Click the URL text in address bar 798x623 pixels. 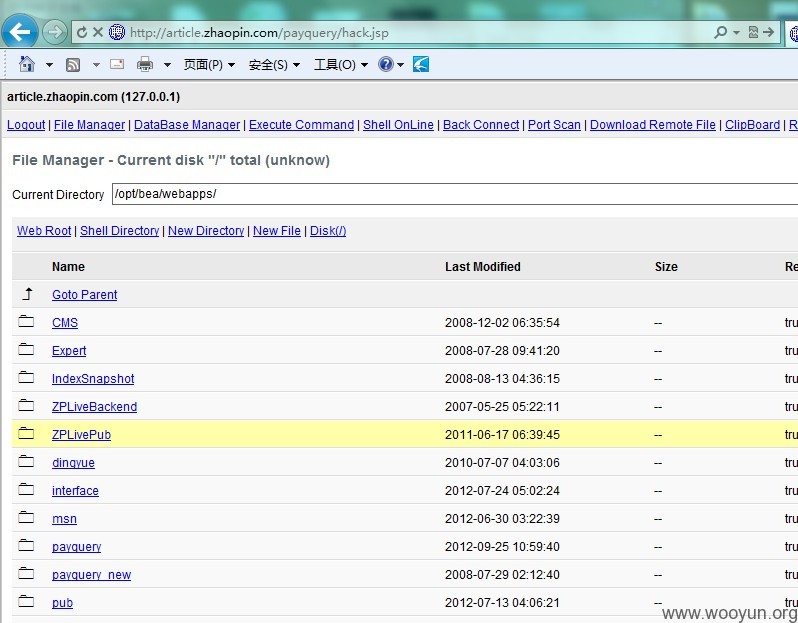[x=259, y=33]
